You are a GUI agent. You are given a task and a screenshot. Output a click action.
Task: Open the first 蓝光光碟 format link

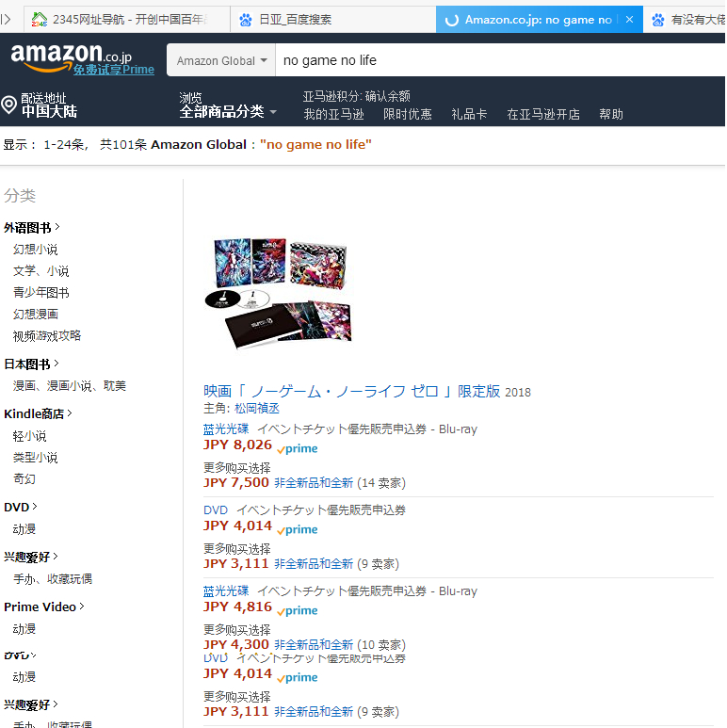tap(226, 429)
